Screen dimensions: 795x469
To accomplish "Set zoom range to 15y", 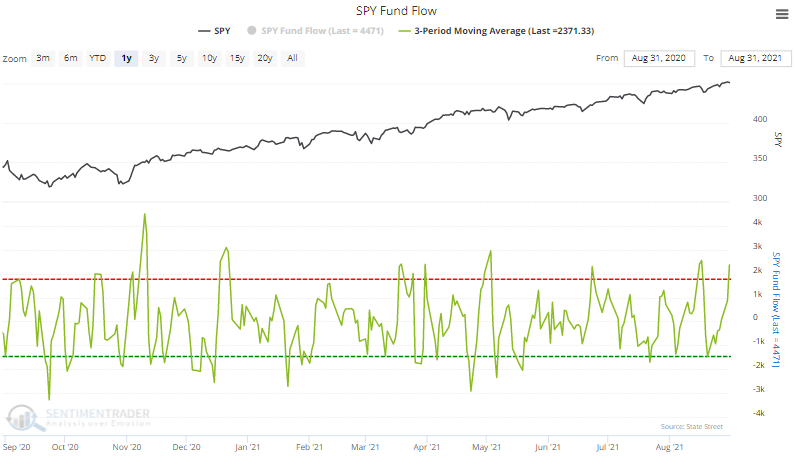I will [x=237, y=58].
